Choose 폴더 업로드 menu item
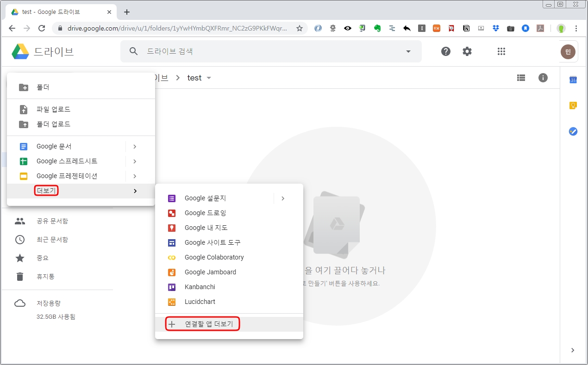 [x=81, y=124]
